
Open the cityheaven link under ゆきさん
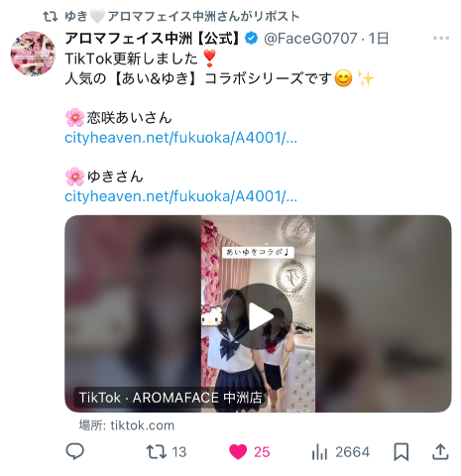tap(180, 196)
